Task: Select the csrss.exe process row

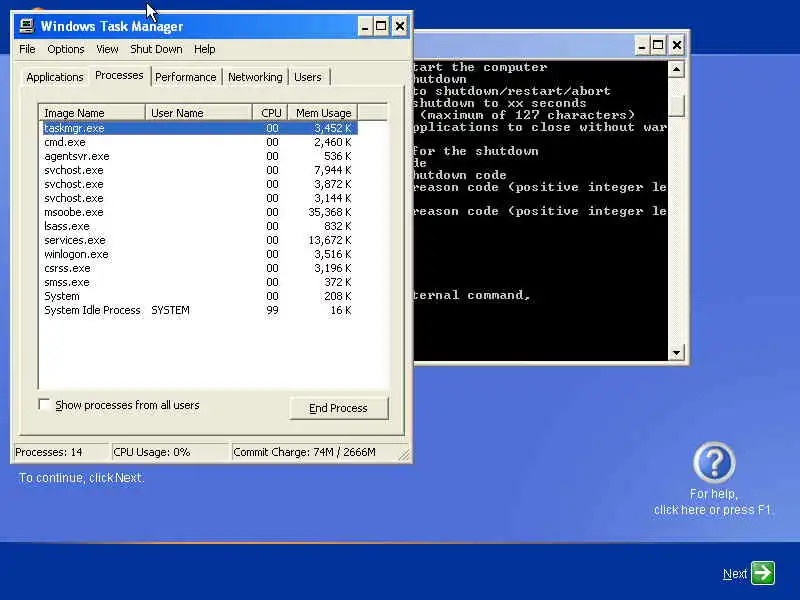Action: click(x=199, y=268)
